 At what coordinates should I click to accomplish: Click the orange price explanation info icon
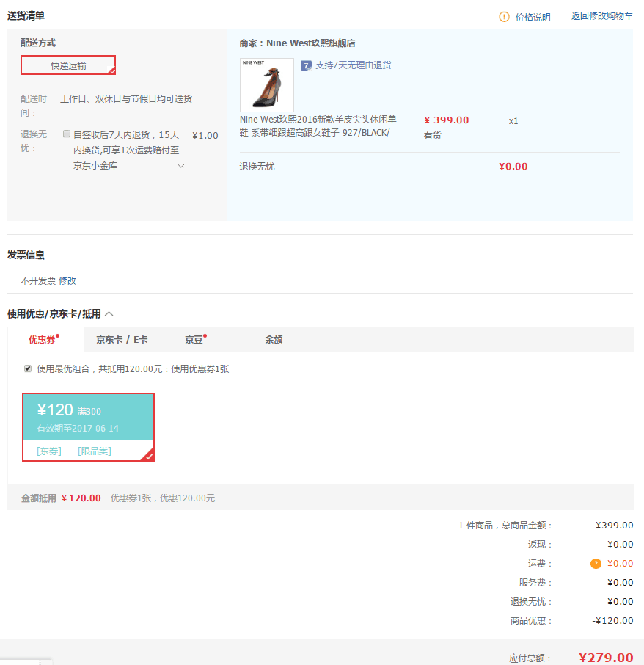click(504, 17)
